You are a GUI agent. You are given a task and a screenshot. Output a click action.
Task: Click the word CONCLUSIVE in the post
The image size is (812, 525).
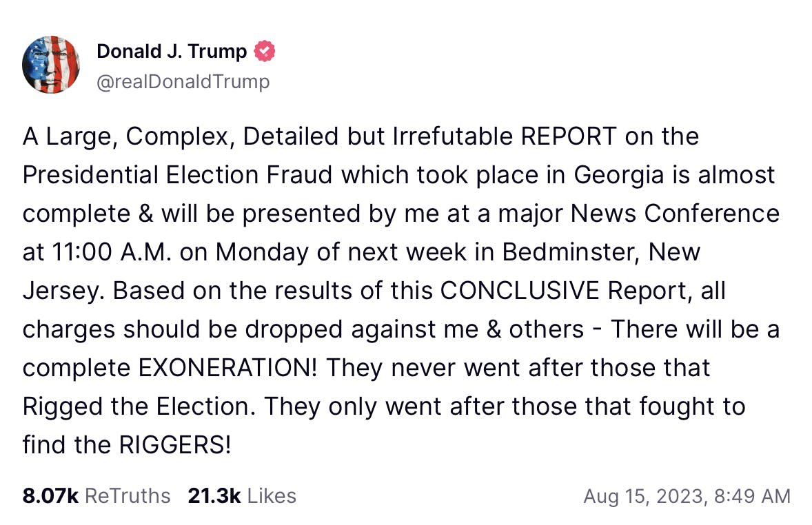coord(520,291)
